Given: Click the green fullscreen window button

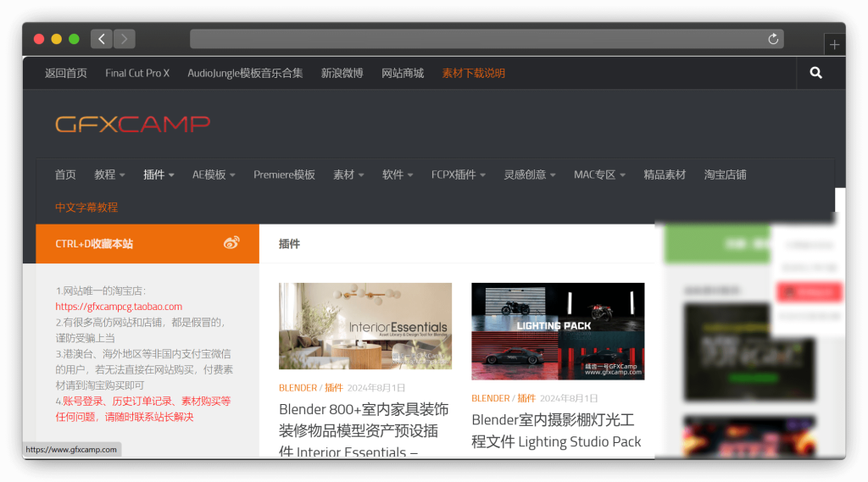Looking at the screenshot, I should click(x=74, y=39).
